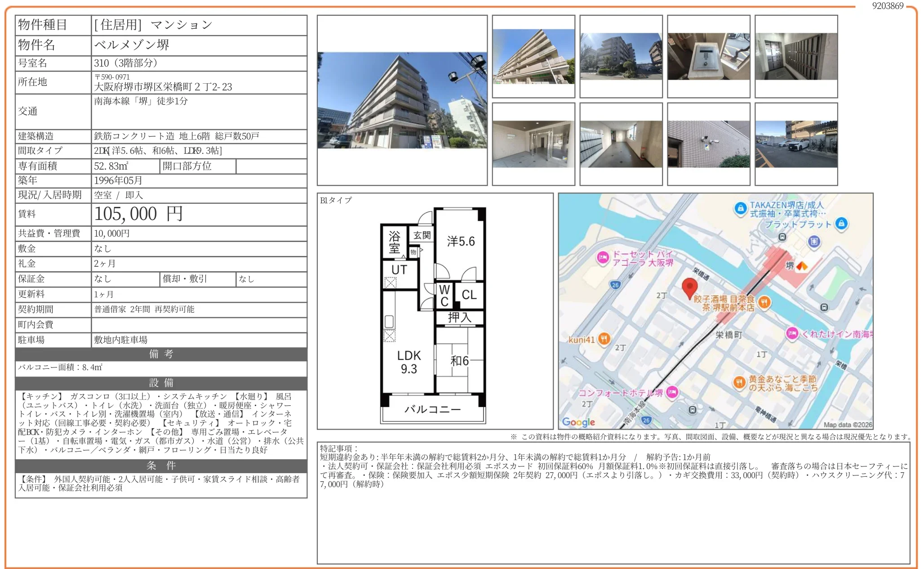Click the 餃子酒場 目茶食茶 restaurant marker

[x=764, y=302]
